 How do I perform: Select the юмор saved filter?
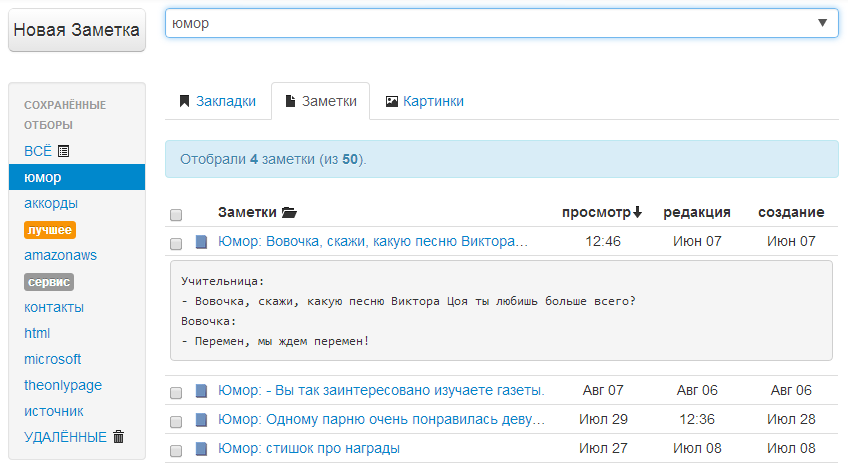click(77, 177)
